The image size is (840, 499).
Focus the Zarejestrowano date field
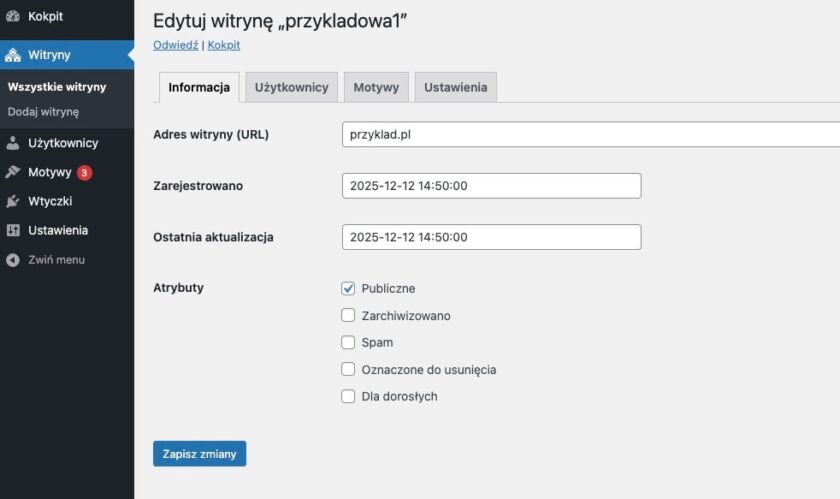point(492,185)
